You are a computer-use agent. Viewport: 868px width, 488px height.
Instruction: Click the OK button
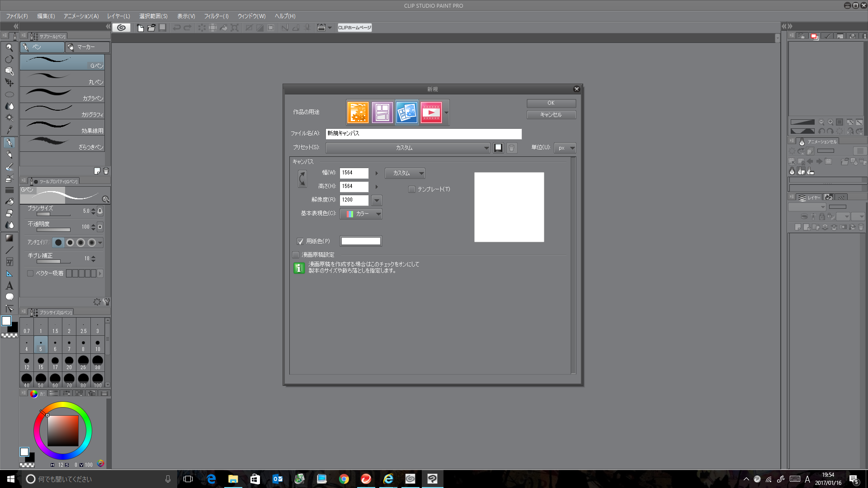click(x=551, y=103)
